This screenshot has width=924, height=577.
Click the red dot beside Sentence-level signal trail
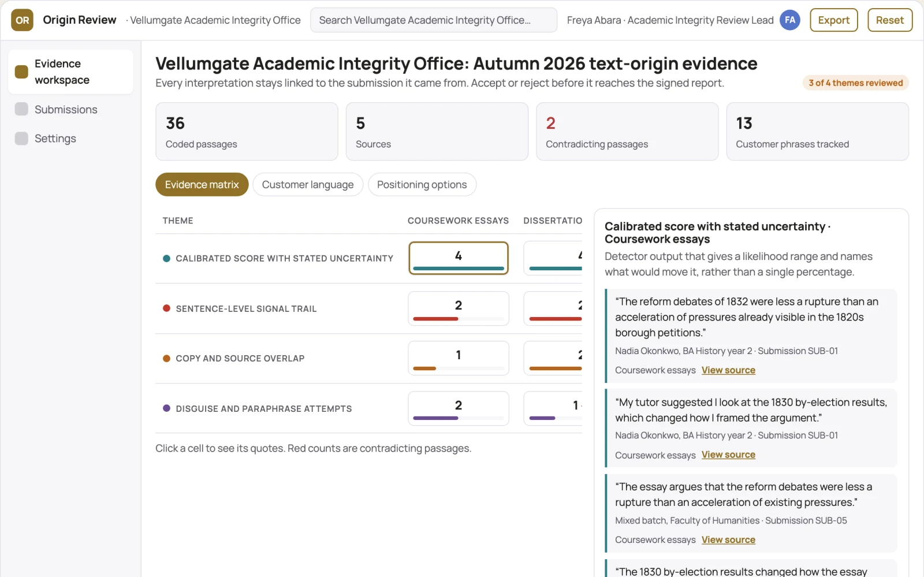pos(166,308)
